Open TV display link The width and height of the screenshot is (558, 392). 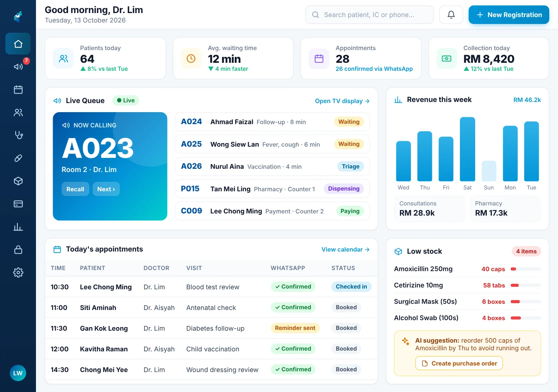(x=342, y=101)
